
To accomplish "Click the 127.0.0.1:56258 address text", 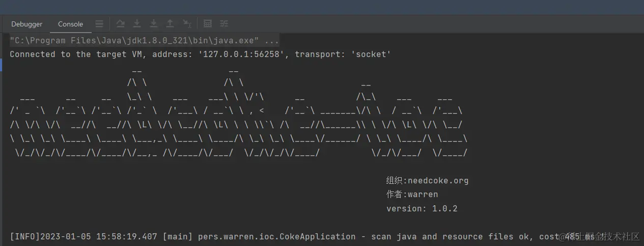I will coord(241,54).
